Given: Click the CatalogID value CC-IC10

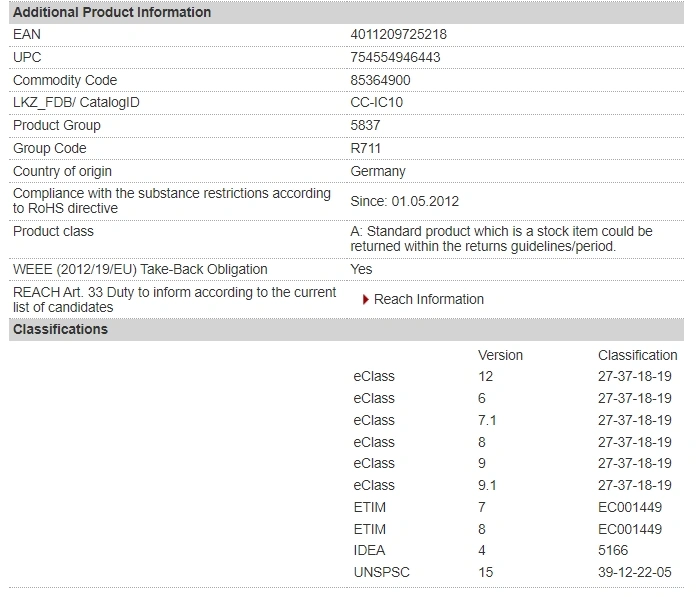Looking at the screenshot, I should coord(376,103).
